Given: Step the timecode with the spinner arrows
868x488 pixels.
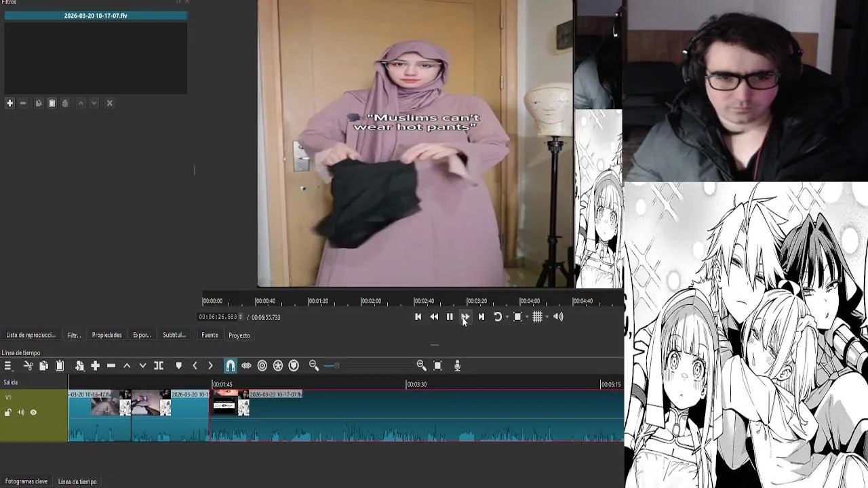Looking at the screenshot, I should [x=241, y=317].
